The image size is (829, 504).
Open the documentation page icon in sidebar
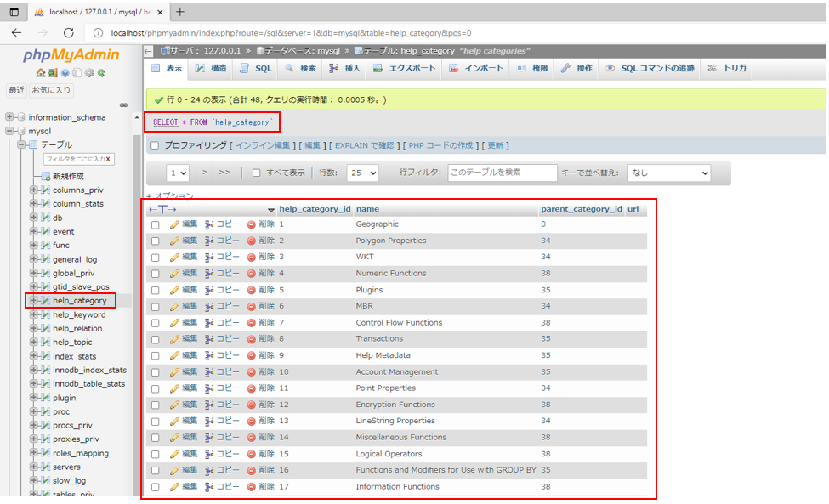[77, 73]
